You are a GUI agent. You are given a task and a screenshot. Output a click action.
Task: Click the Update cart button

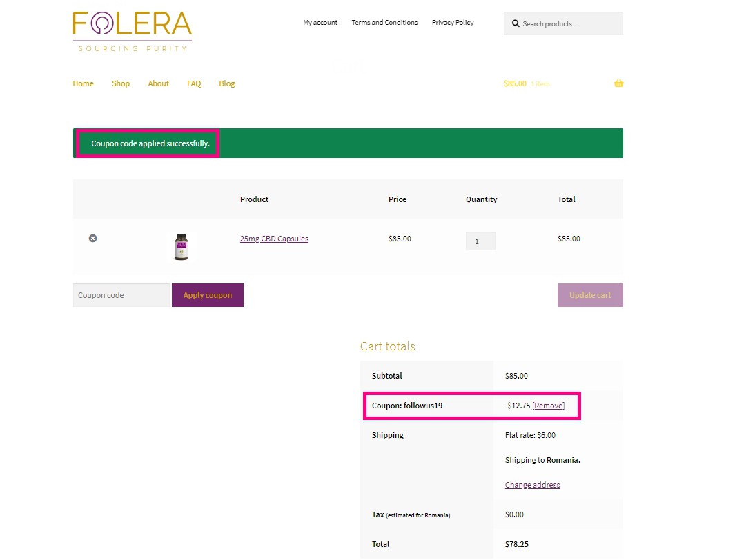(x=590, y=295)
